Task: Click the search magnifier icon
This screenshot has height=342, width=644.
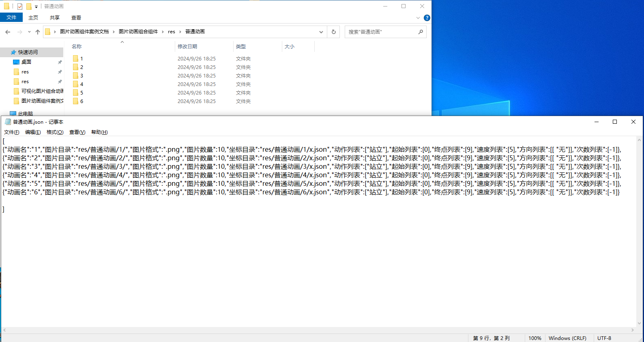Action: [421, 32]
